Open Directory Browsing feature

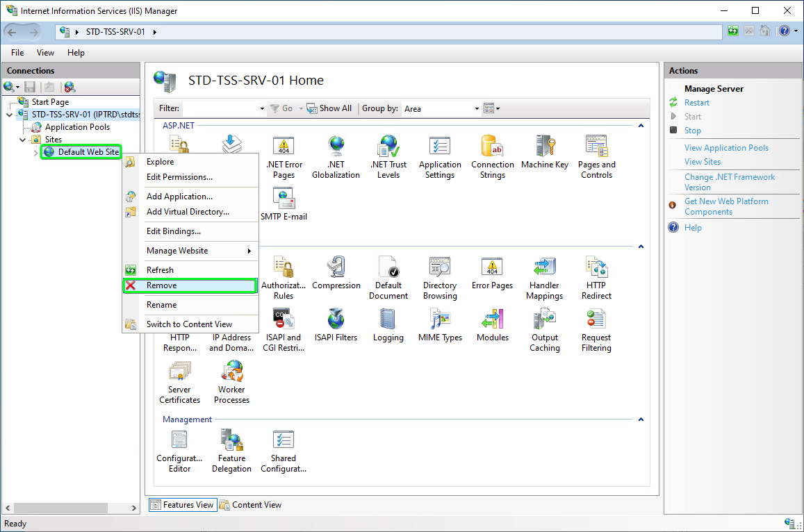point(440,279)
